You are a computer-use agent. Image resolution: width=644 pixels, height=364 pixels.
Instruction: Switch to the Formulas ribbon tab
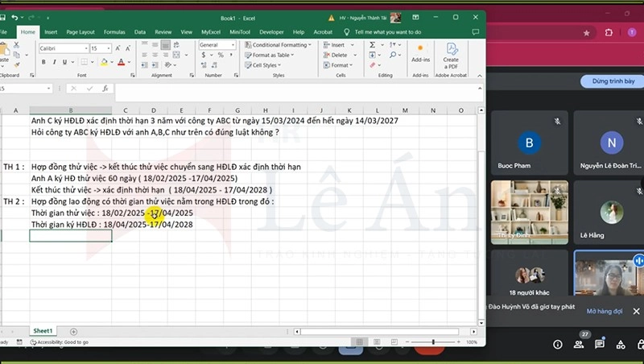coord(114,32)
